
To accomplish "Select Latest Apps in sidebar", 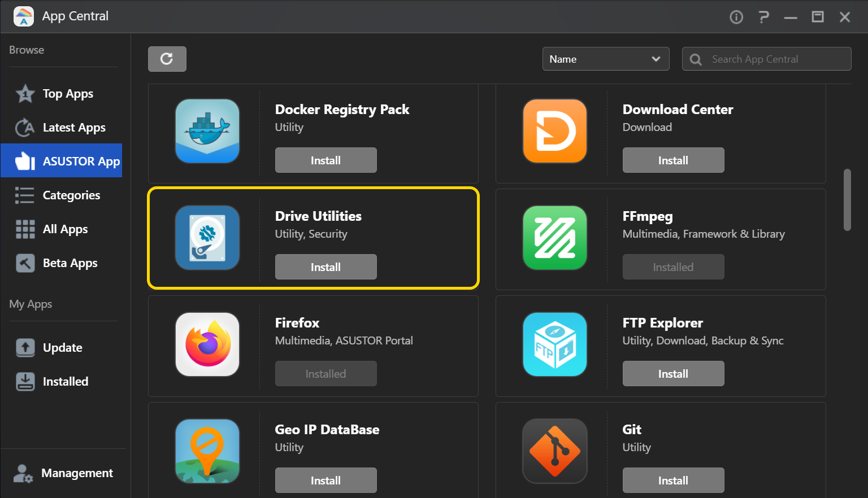I will tap(74, 128).
